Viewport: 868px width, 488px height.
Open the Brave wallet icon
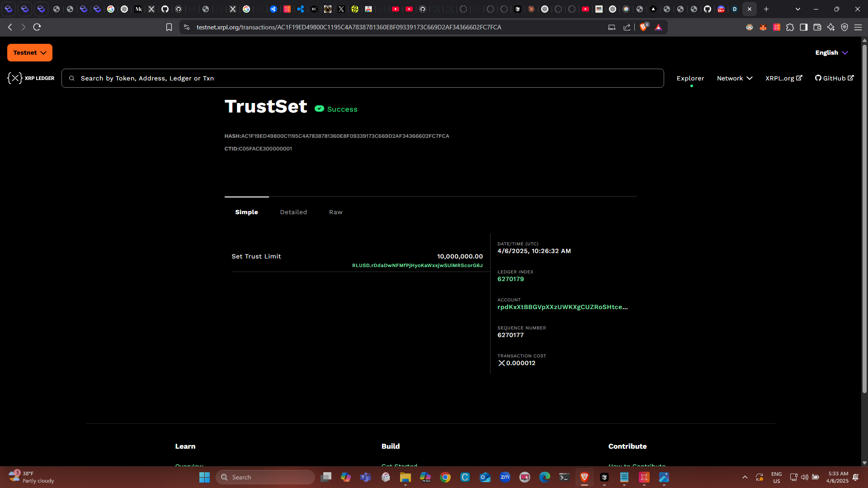click(x=817, y=27)
